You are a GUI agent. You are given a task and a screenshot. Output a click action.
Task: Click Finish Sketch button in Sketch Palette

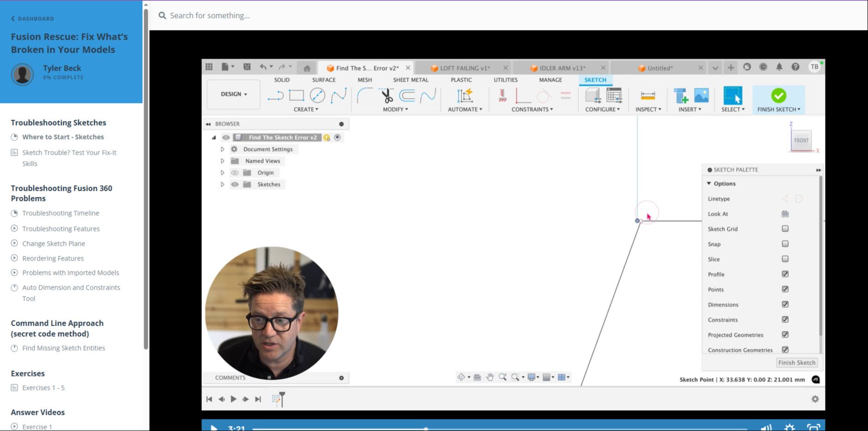click(x=797, y=363)
